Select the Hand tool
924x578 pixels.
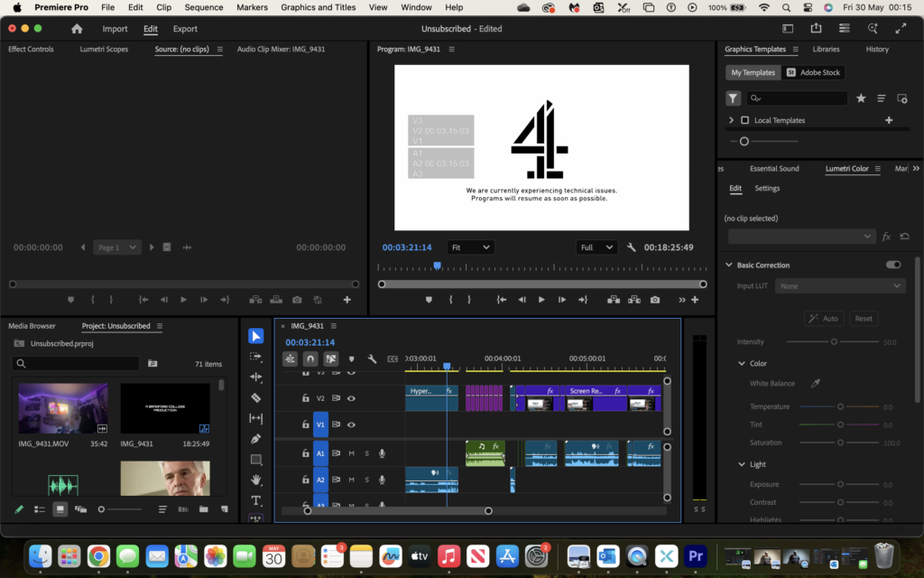(x=255, y=480)
